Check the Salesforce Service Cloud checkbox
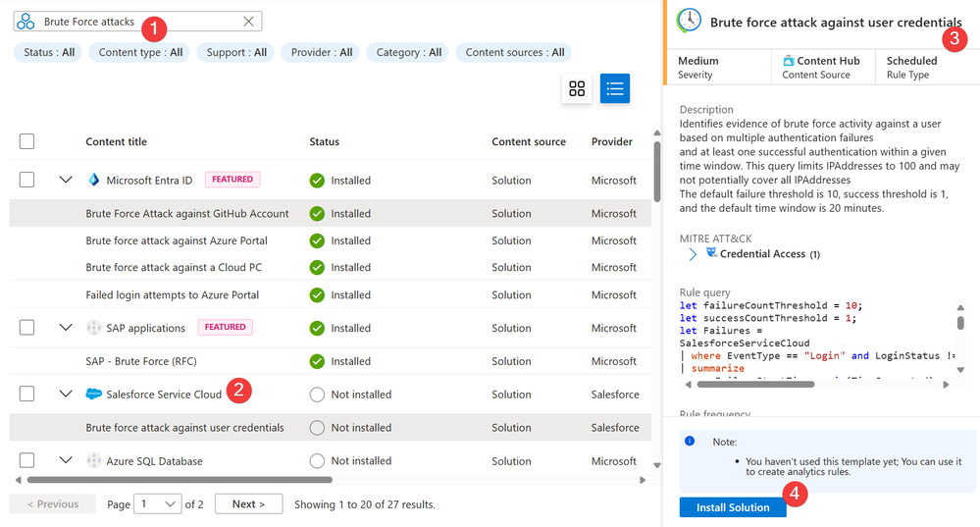The width and height of the screenshot is (980, 527). click(x=26, y=394)
